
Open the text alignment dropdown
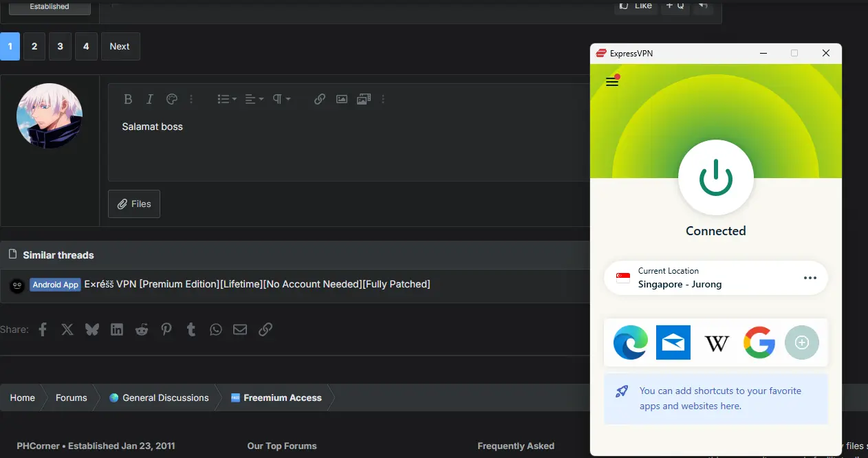click(x=254, y=99)
